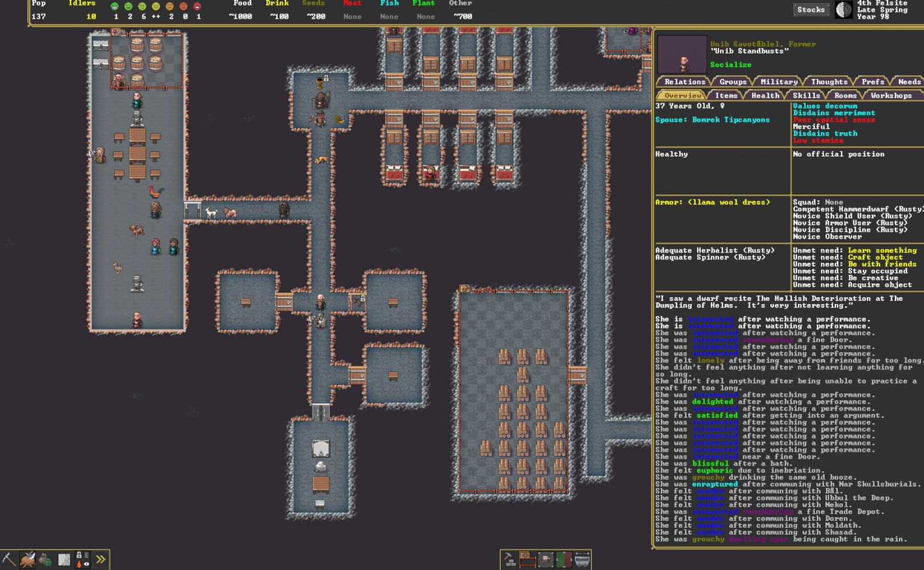924x570 pixels.
Task: Open the stockpiles green-red grid icon
Action: tap(564, 560)
